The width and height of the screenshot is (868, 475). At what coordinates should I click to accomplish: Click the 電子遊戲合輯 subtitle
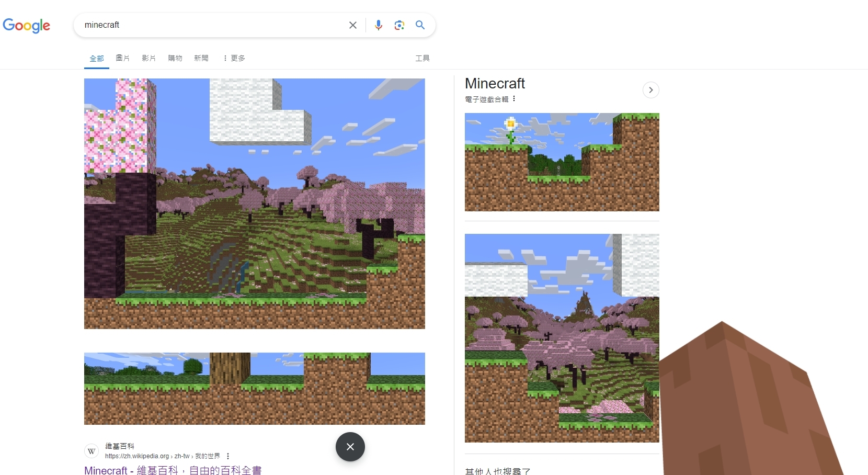pyautogui.click(x=486, y=99)
